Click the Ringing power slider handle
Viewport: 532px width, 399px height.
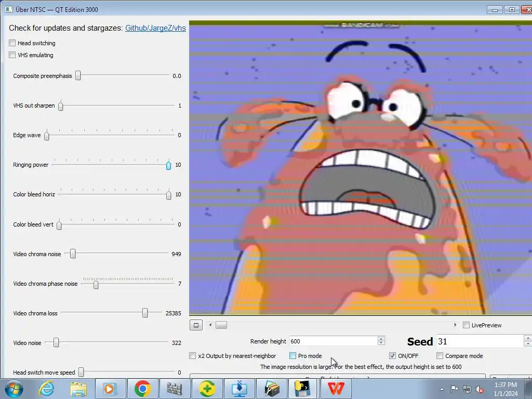pos(169,165)
